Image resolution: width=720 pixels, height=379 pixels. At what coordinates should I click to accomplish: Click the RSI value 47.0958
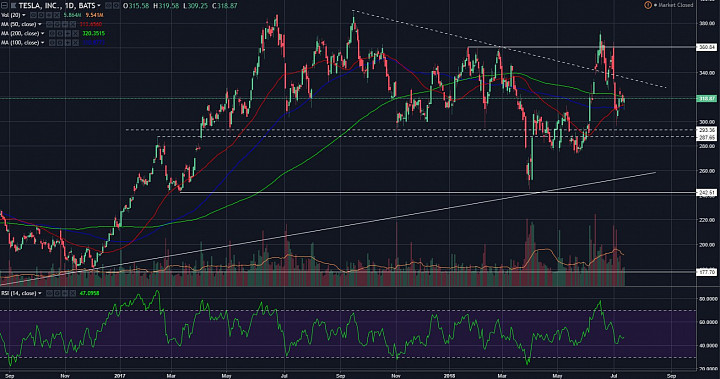(x=91, y=293)
